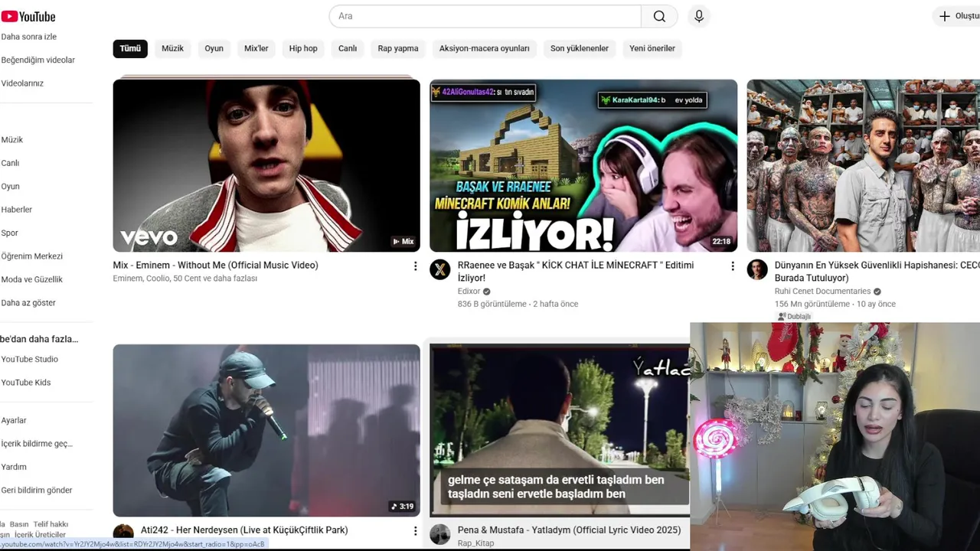Image resolution: width=980 pixels, height=551 pixels.
Task: Select the Rap yapma filter chip
Action: coord(398,48)
